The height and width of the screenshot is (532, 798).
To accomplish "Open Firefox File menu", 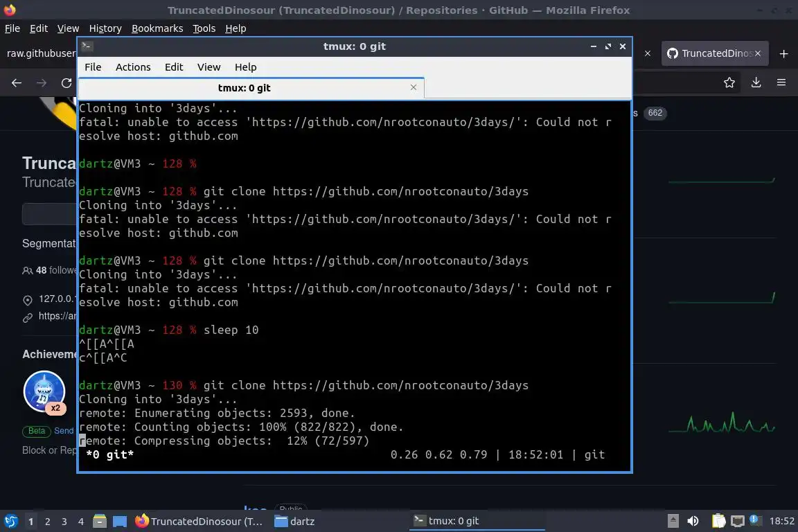I will [x=12, y=28].
